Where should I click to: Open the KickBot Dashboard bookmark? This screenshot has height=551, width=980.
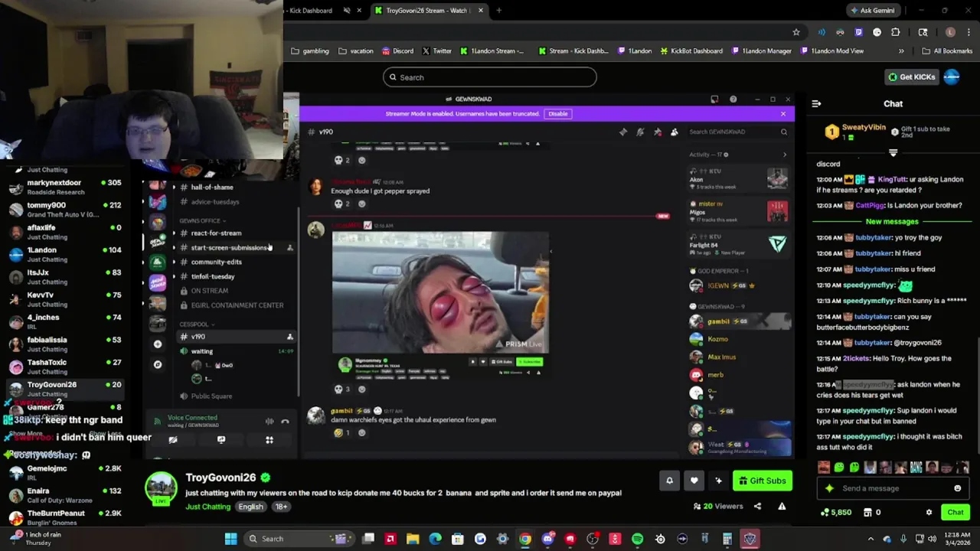pyautogui.click(x=691, y=51)
